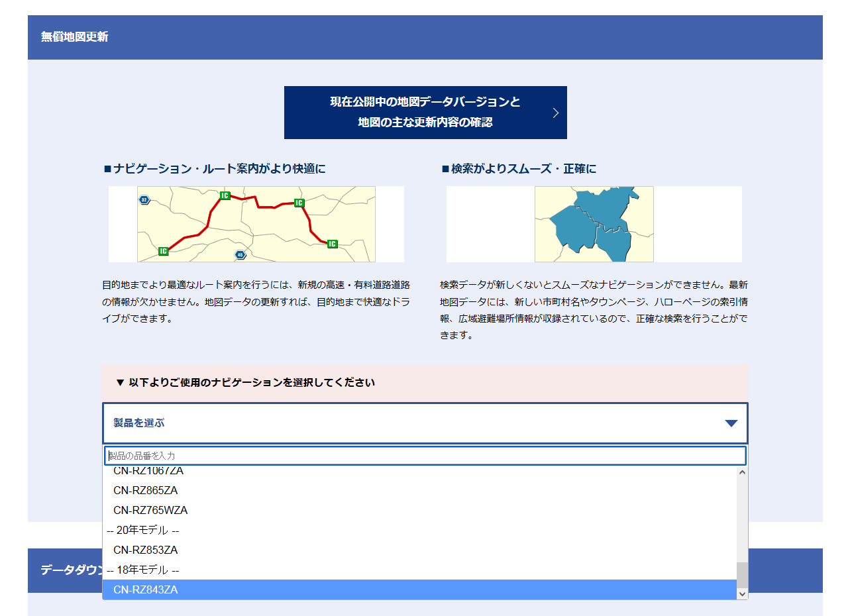The height and width of the screenshot is (616, 848).
Task: Click the dropdown list scroll up arrow
Action: click(x=742, y=473)
